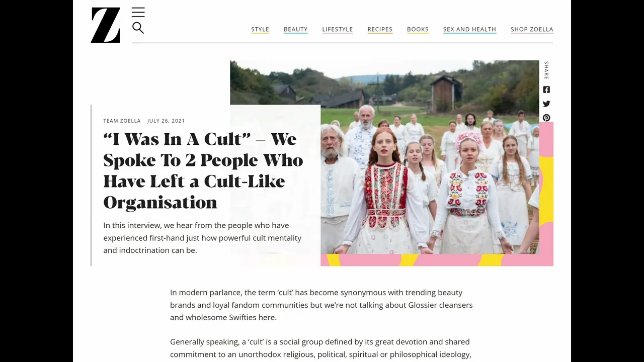Screen dimensions: 644x362
Task: Click Team Zoella author link
Action: tap(122, 121)
